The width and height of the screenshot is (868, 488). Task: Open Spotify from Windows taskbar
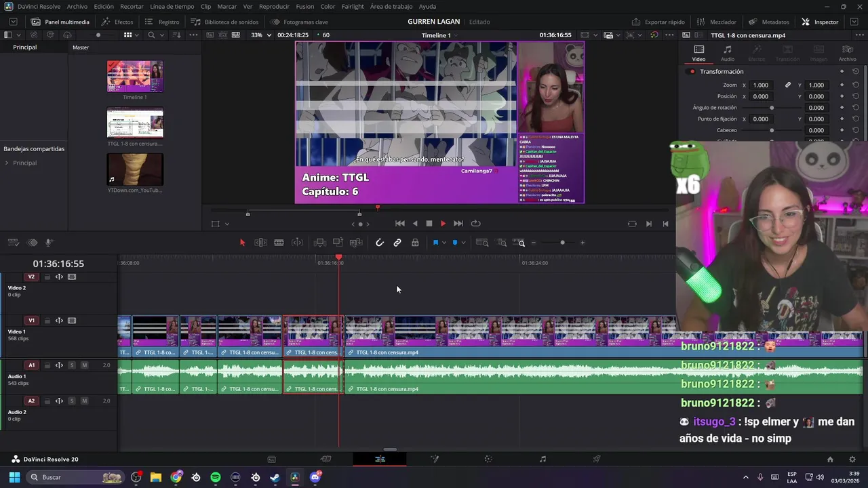216,477
